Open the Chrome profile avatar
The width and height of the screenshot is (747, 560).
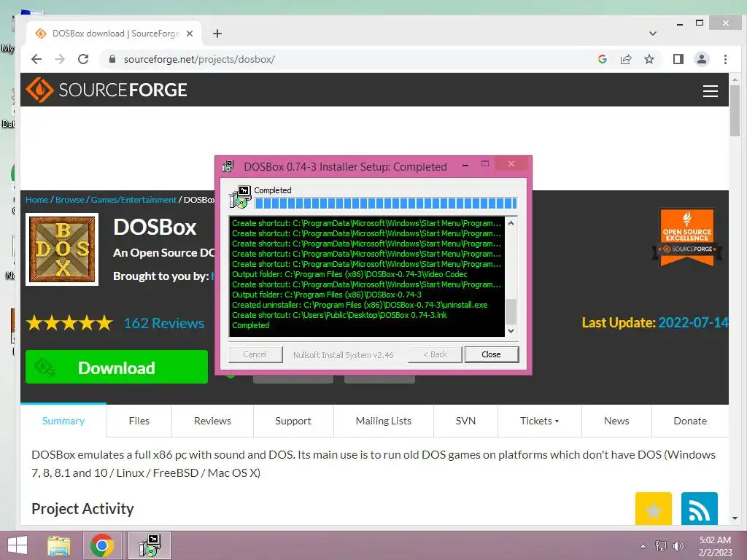coord(701,59)
